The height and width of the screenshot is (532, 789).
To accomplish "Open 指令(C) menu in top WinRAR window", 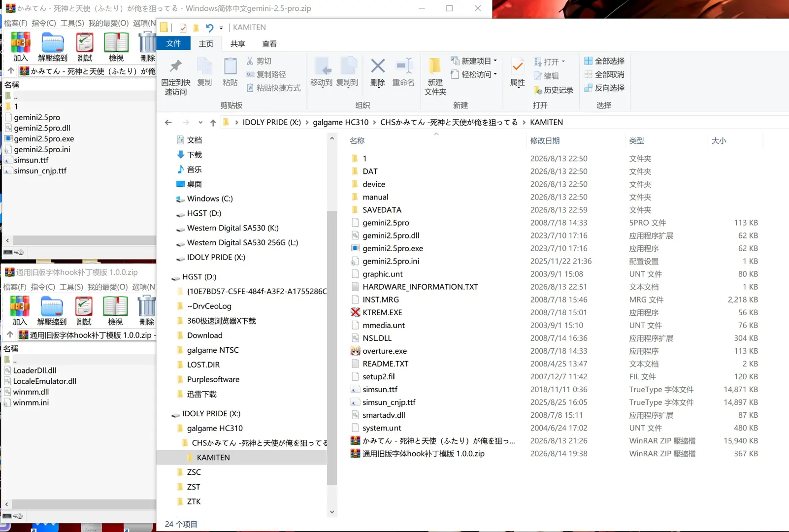I will pos(44,23).
